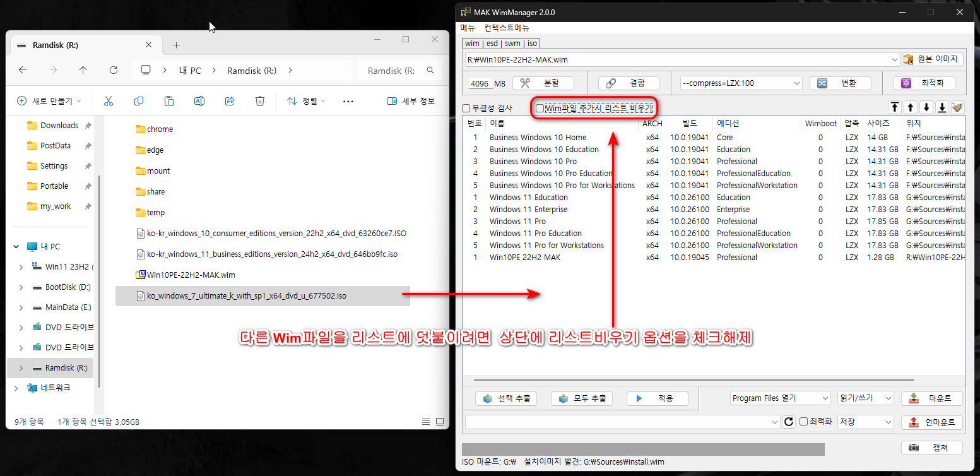Click the 최적화 (optimize) button with purple icon
Screen dimensions: 980x476
[x=924, y=83]
